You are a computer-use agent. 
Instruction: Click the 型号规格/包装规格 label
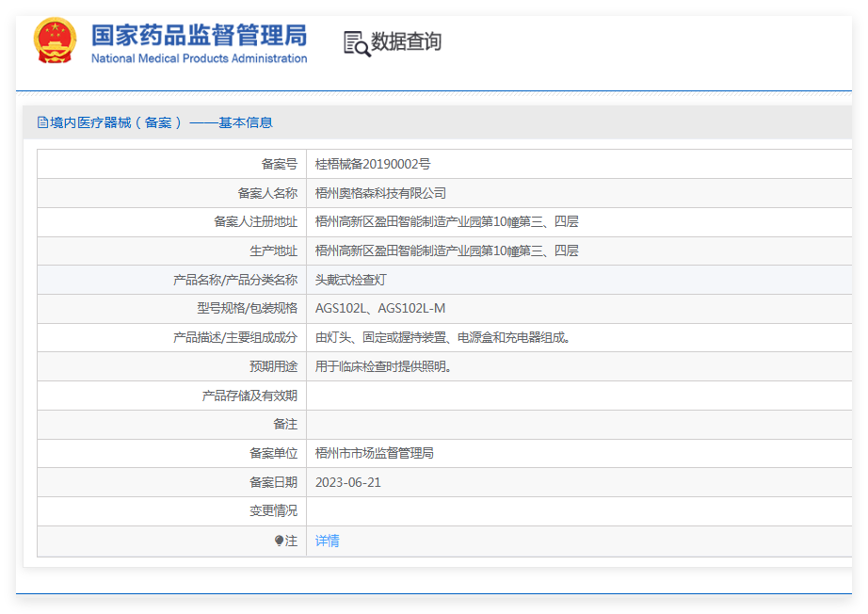coord(248,308)
